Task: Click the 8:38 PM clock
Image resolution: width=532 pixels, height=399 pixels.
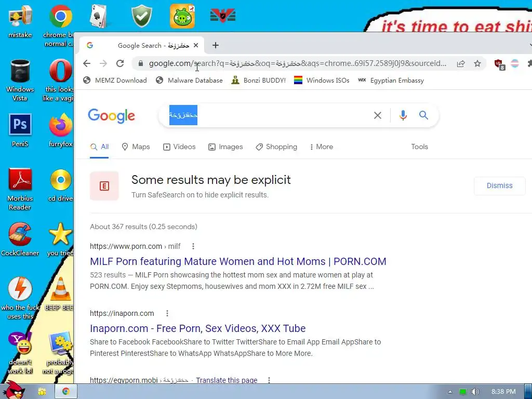Action: click(503, 392)
